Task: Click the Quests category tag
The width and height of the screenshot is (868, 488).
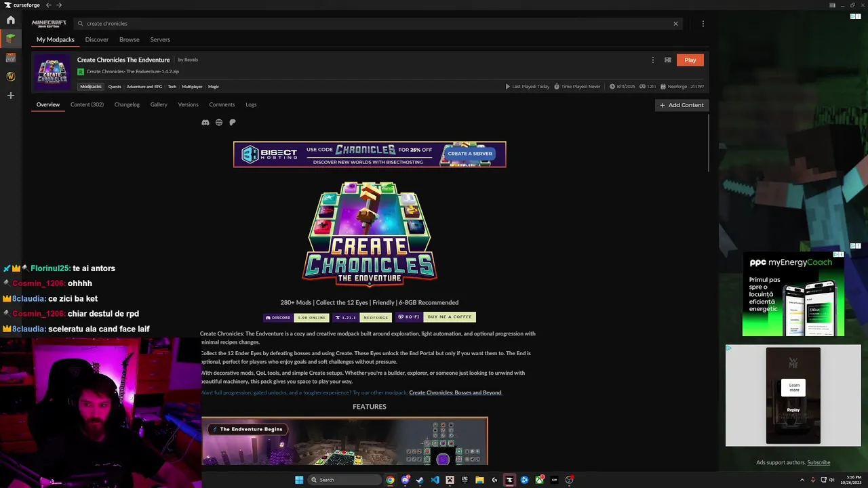Action: tap(115, 87)
